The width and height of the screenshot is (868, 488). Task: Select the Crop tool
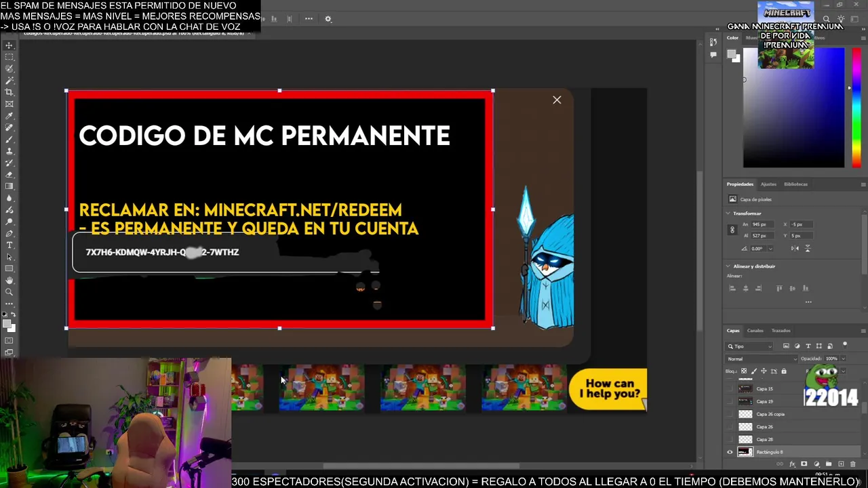coord(9,92)
